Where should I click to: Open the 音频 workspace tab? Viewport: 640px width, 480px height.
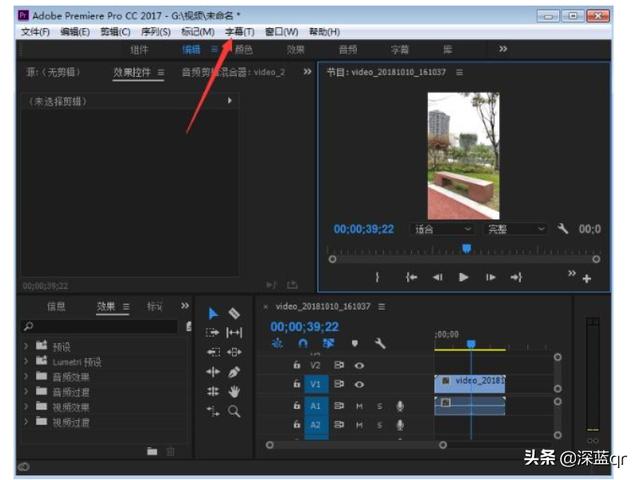348,50
